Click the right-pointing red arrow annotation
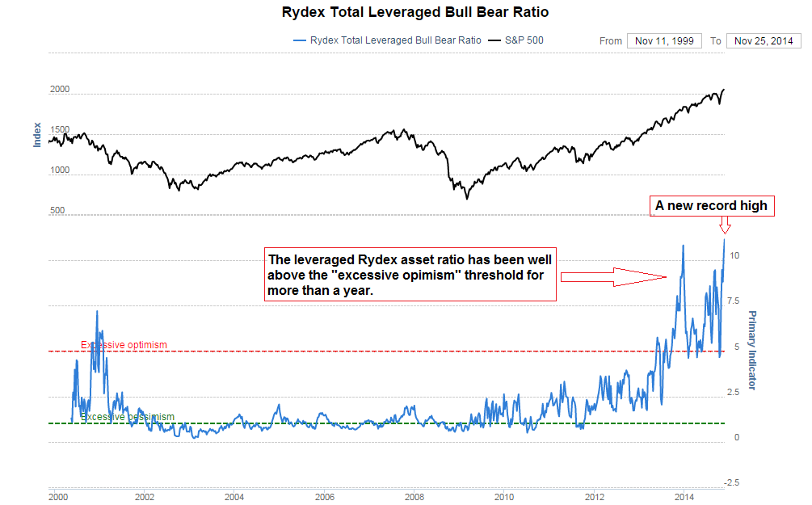The width and height of the screenshot is (812, 505). point(614,277)
